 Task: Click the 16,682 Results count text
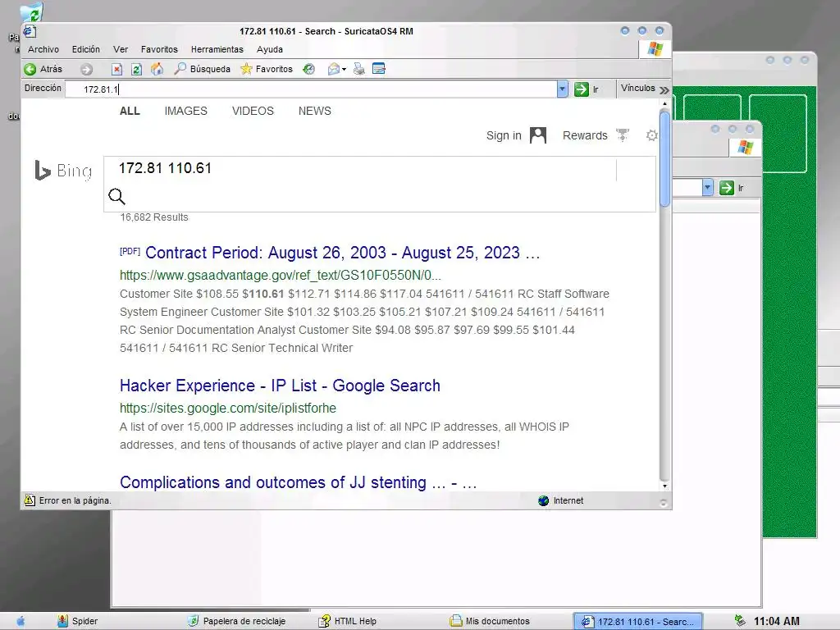click(153, 217)
